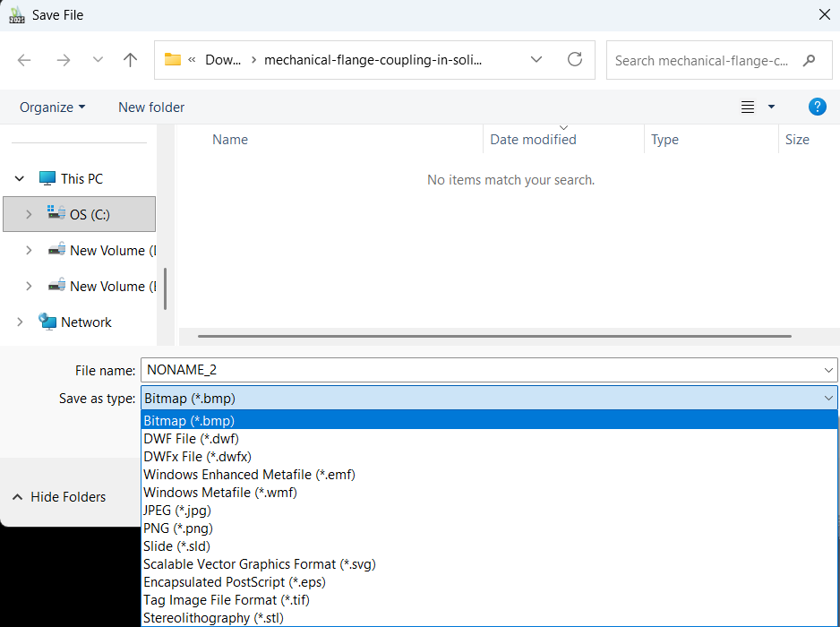Go up one folder level
840x627 pixels.
click(131, 60)
